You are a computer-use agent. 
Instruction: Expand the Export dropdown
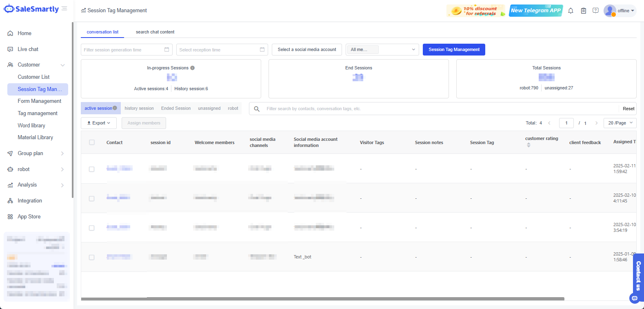(99, 123)
